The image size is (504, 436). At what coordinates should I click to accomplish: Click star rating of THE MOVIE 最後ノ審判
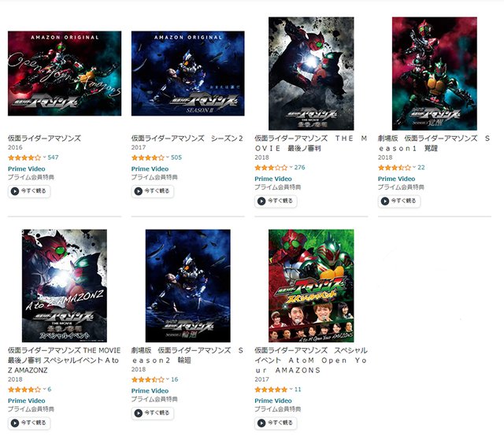(x=271, y=168)
